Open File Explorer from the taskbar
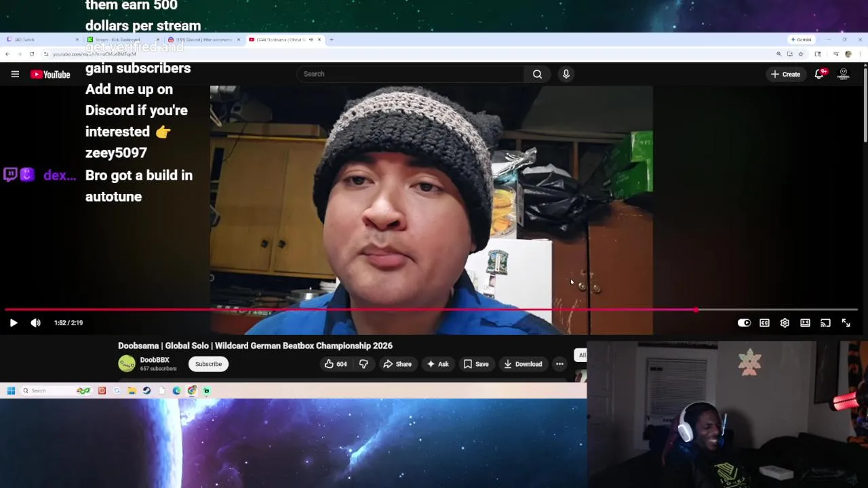Viewport: 868px width, 488px height. pos(132,390)
